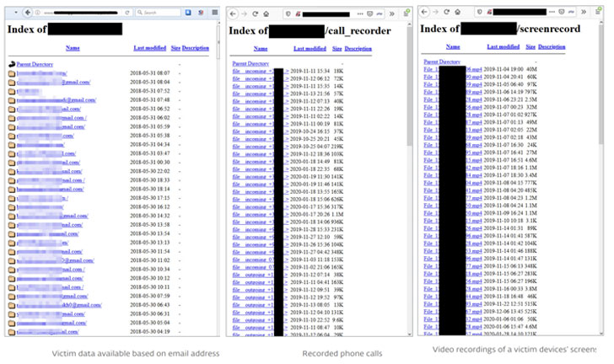
Task: Open Parent Directory in left index window
Action: (35, 64)
